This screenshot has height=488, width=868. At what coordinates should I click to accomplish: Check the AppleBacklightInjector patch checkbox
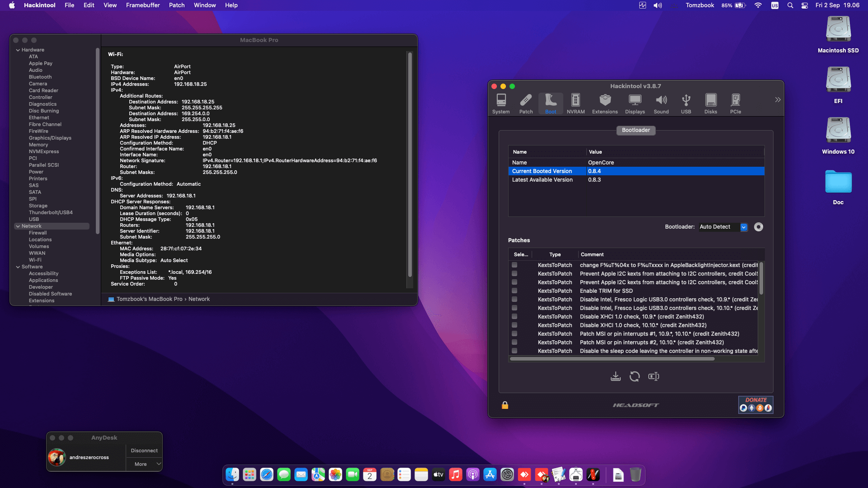(514, 265)
